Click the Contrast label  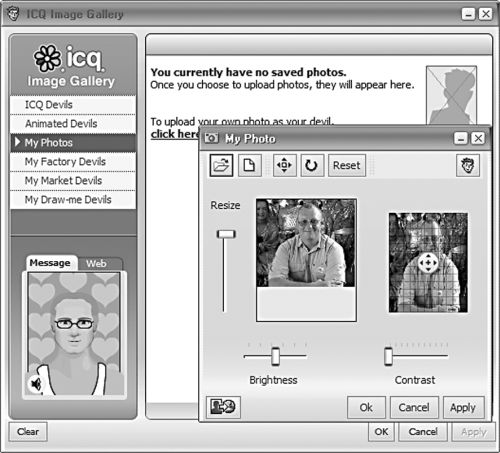click(x=415, y=380)
